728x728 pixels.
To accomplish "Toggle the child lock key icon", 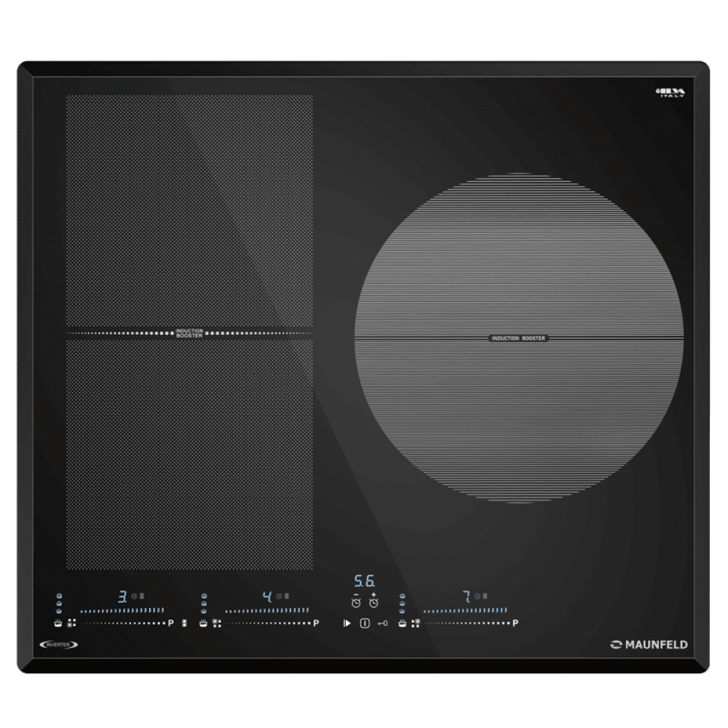I will [x=383, y=623].
